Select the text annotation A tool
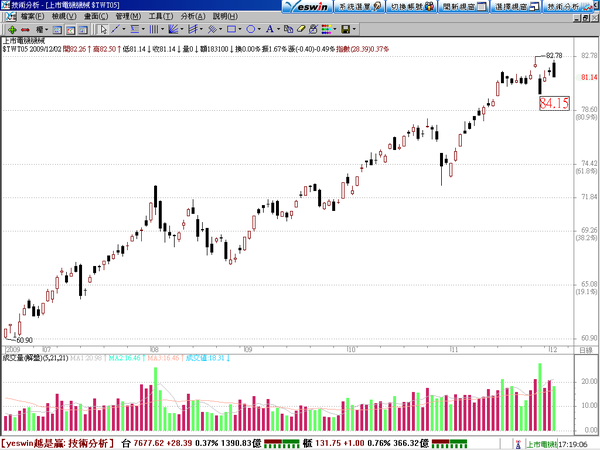 point(270,29)
